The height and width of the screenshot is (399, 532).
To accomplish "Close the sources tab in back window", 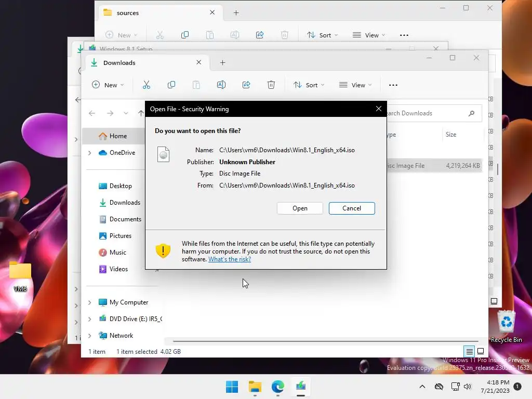I will point(212,12).
